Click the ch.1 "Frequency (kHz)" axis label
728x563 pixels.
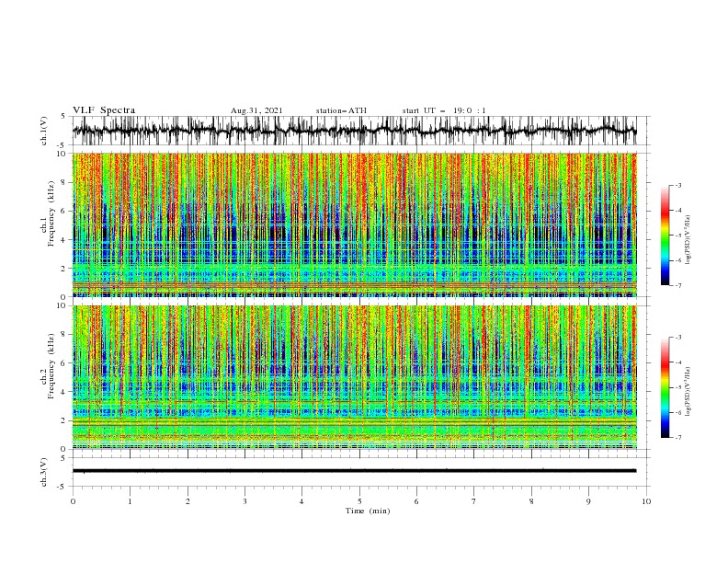(51, 212)
